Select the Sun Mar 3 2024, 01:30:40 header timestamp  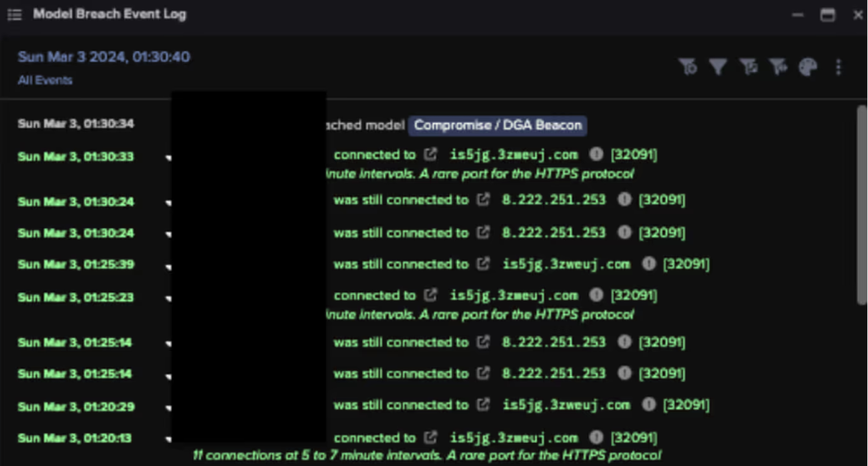(x=103, y=58)
